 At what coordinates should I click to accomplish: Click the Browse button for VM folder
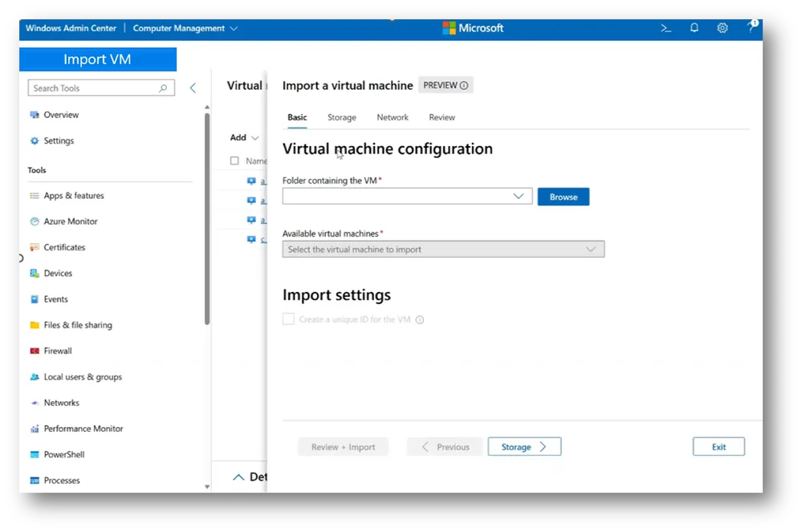pyautogui.click(x=563, y=196)
